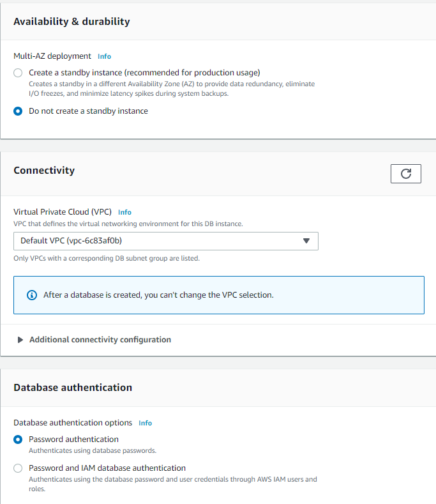Click the Virtual Private Cloud (VPC) label

[63, 212]
